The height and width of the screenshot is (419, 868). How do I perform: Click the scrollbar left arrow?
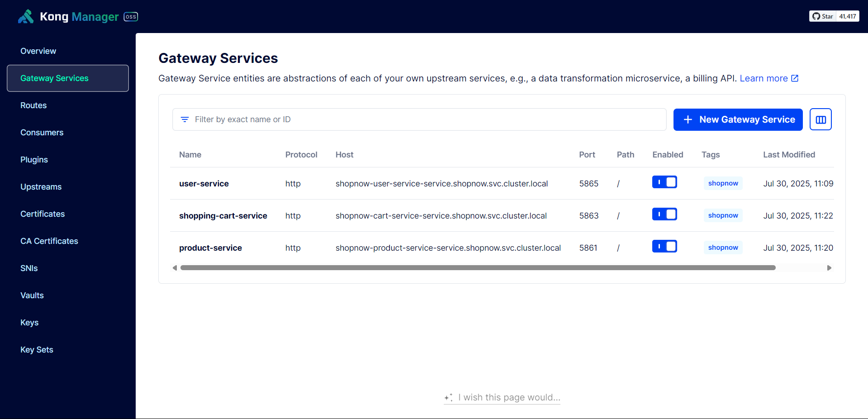click(175, 268)
